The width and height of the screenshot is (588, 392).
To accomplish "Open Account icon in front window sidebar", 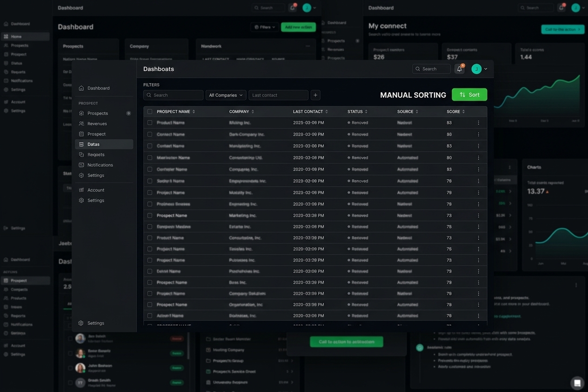I will click(81, 190).
